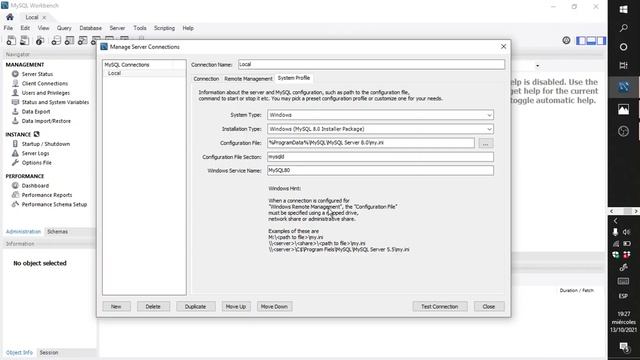Screen dimensions: 640x360
Task: Open the Query menu
Action: pyautogui.click(x=64, y=28)
